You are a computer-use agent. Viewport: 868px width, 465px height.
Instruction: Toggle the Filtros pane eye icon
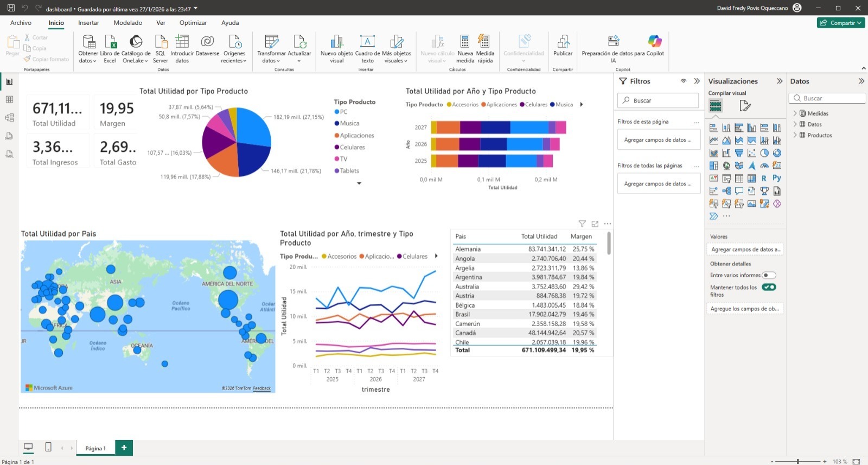684,81
